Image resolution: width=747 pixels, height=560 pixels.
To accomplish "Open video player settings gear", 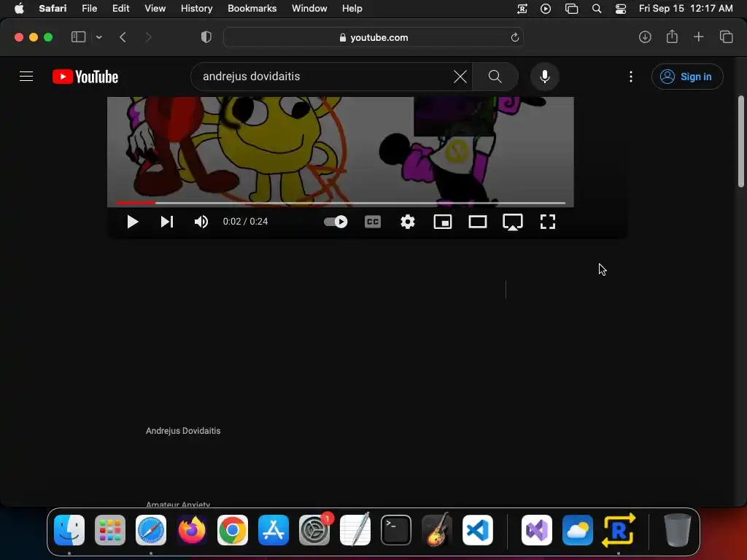I will (407, 222).
